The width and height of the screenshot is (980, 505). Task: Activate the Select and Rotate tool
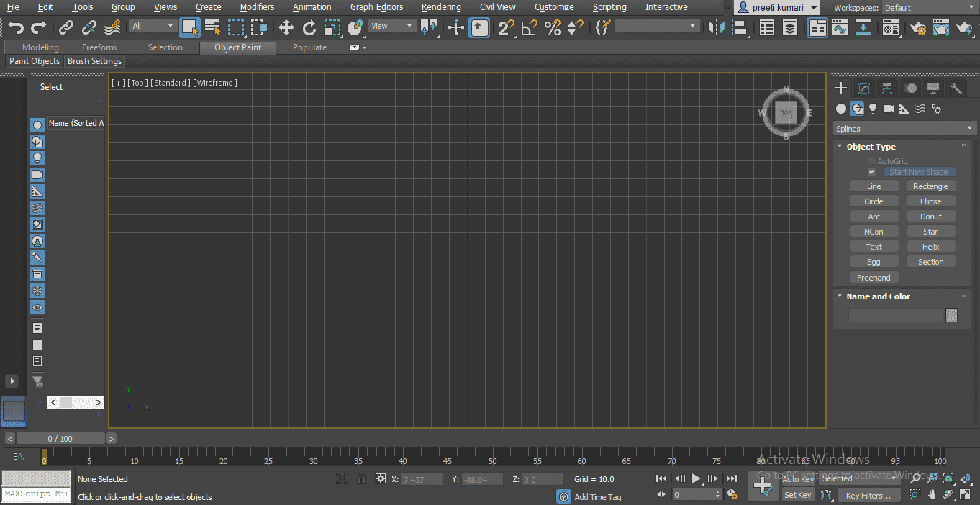[x=309, y=27]
